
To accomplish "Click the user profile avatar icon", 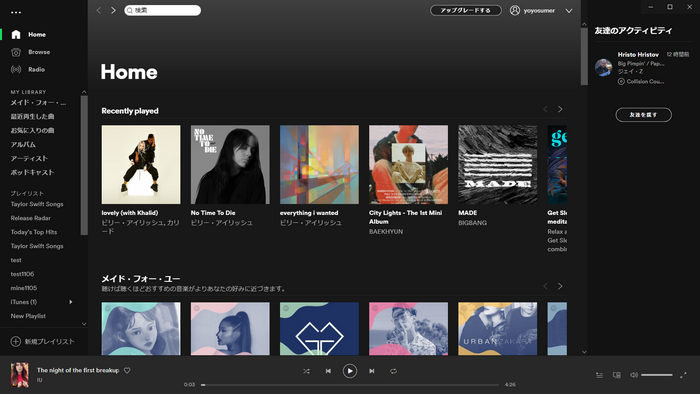I will point(515,10).
